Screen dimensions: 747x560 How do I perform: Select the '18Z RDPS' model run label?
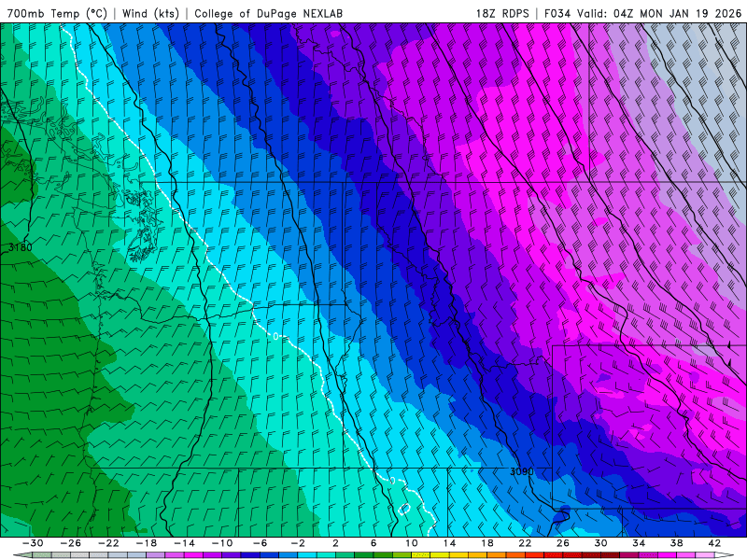[502, 14]
